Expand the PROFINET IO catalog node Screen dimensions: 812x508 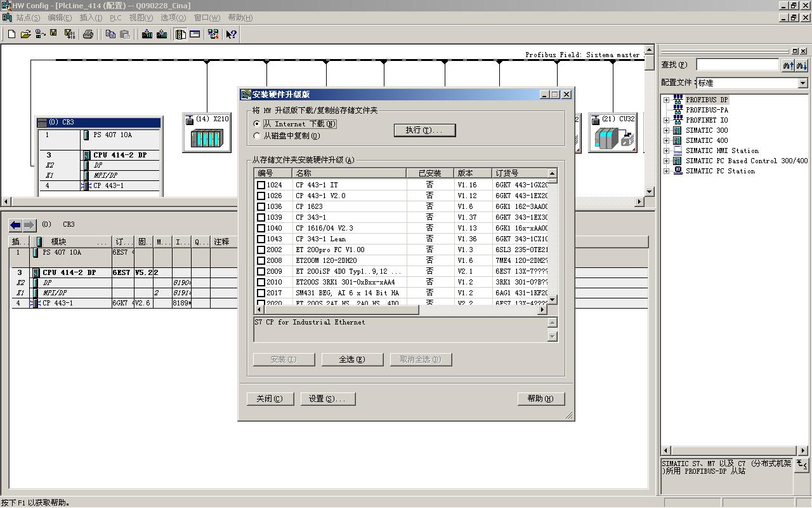pos(666,120)
